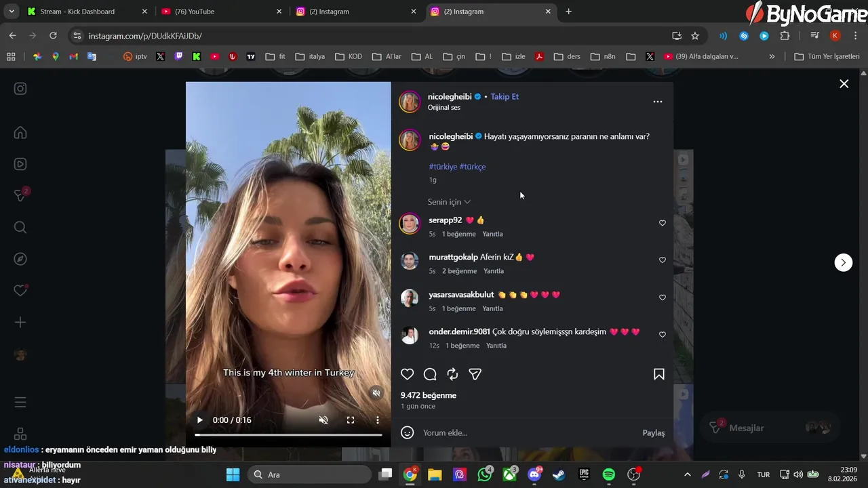The image size is (868, 488).
Task: Open the #türkiye hashtag
Action: click(443, 167)
